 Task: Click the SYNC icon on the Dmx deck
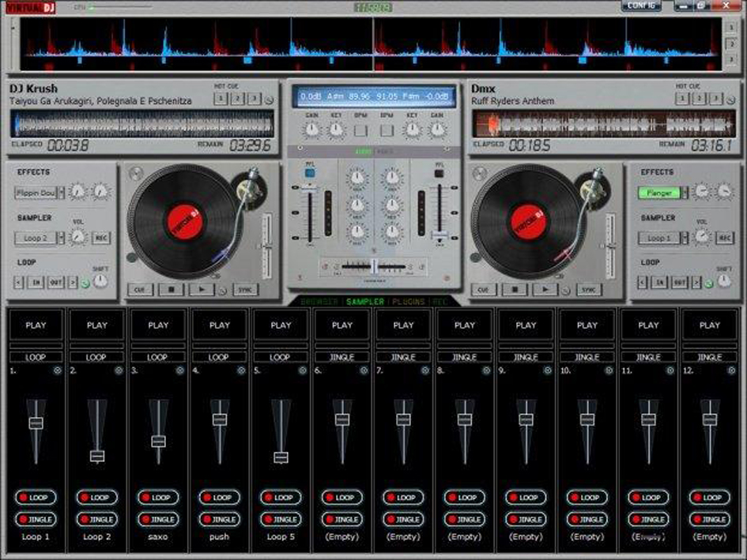(x=588, y=289)
